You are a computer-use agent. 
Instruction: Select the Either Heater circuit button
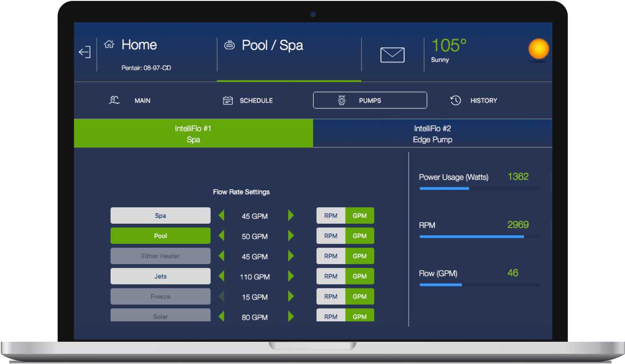pyautogui.click(x=160, y=256)
